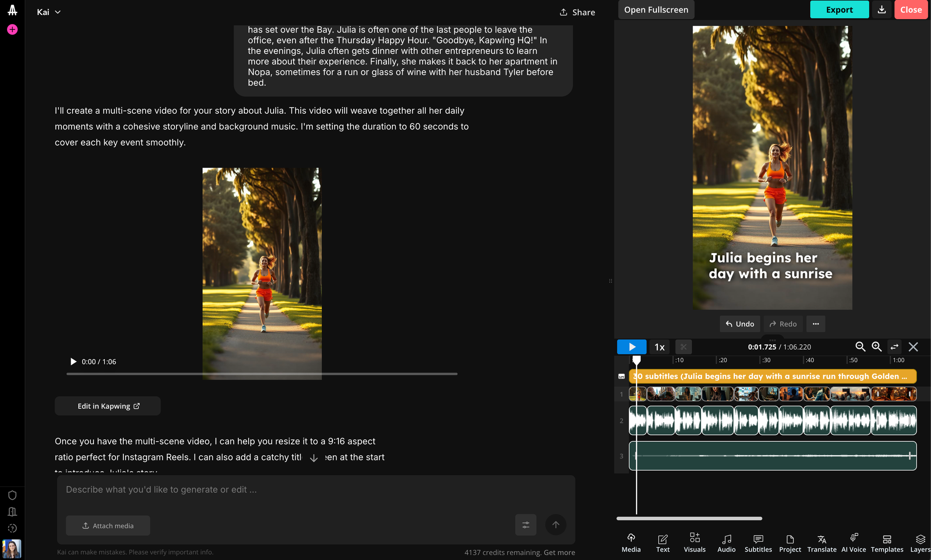This screenshot has height=560, width=931.
Task: Select the Text tool
Action: [x=662, y=542]
